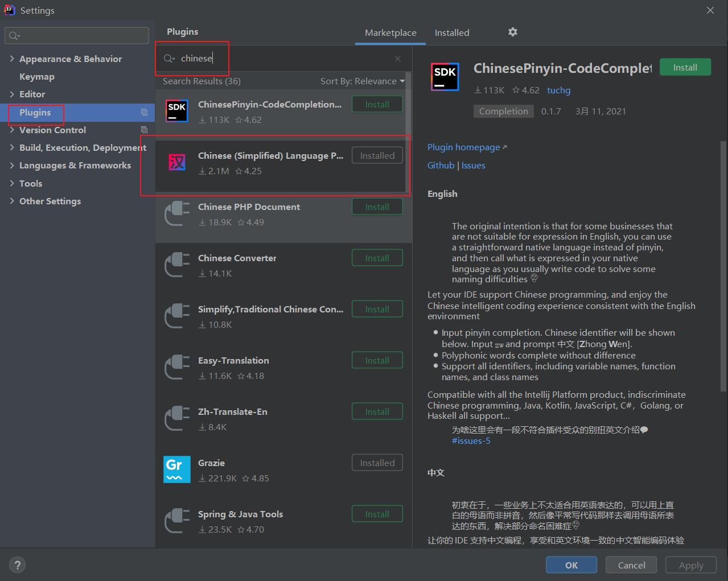The width and height of the screenshot is (728, 581).
Task: Click the Completion category tag
Action: [503, 112]
